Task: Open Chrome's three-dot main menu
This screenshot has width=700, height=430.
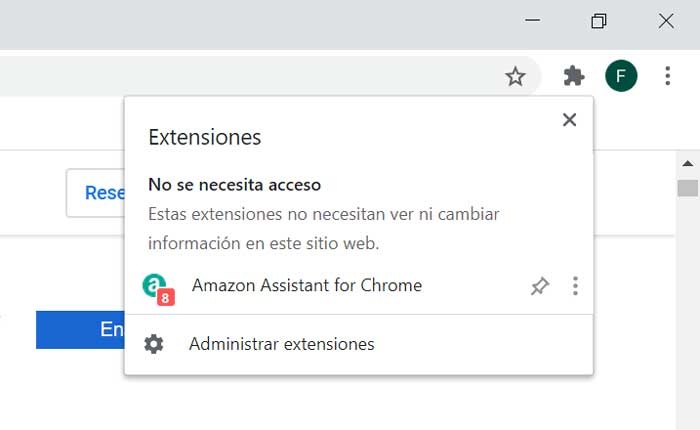Action: coord(668,76)
